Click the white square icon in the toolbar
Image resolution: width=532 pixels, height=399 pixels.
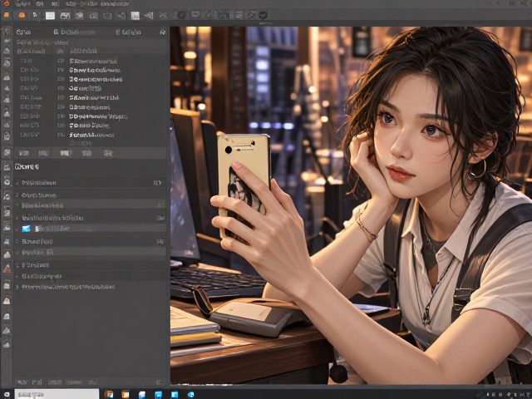click(x=50, y=16)
